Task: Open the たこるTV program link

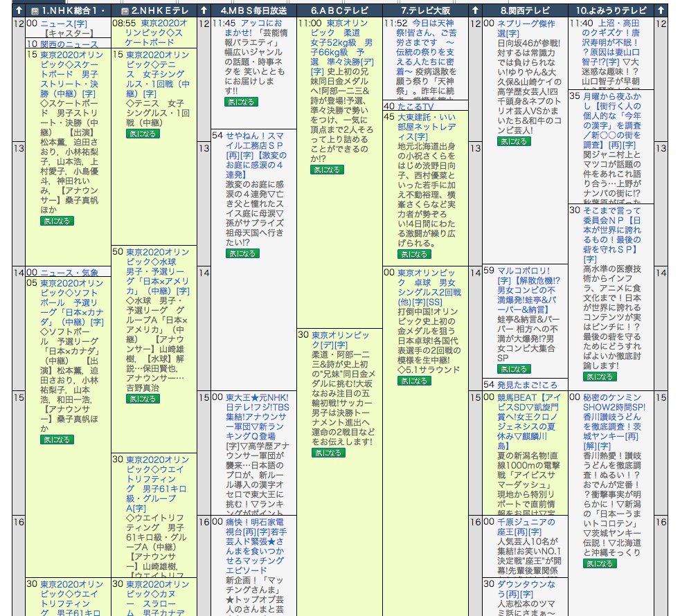Action: pyautogui.click(x=415, y=106)
